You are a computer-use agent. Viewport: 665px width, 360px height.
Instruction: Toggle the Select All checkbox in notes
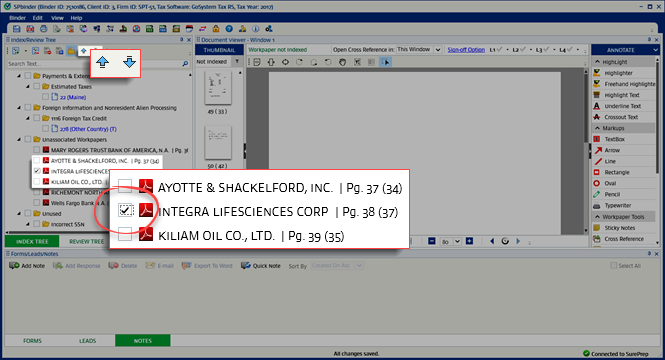tap(613, 265)
